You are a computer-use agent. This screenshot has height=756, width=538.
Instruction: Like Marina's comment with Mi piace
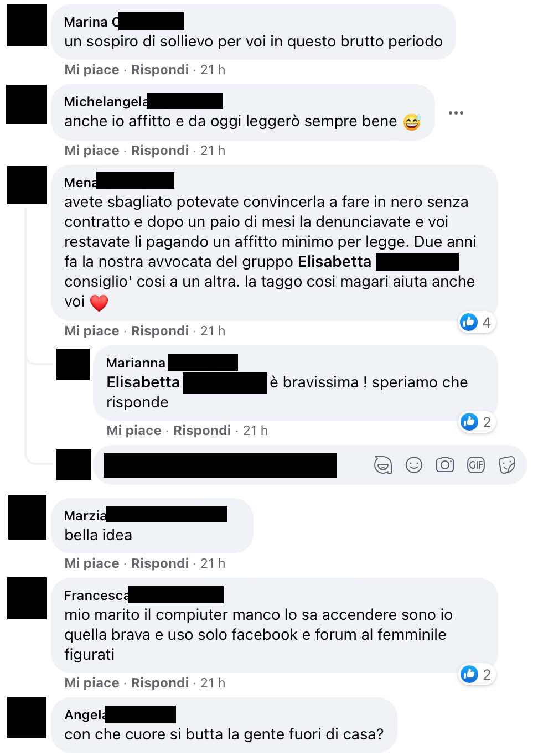[92, 70]
